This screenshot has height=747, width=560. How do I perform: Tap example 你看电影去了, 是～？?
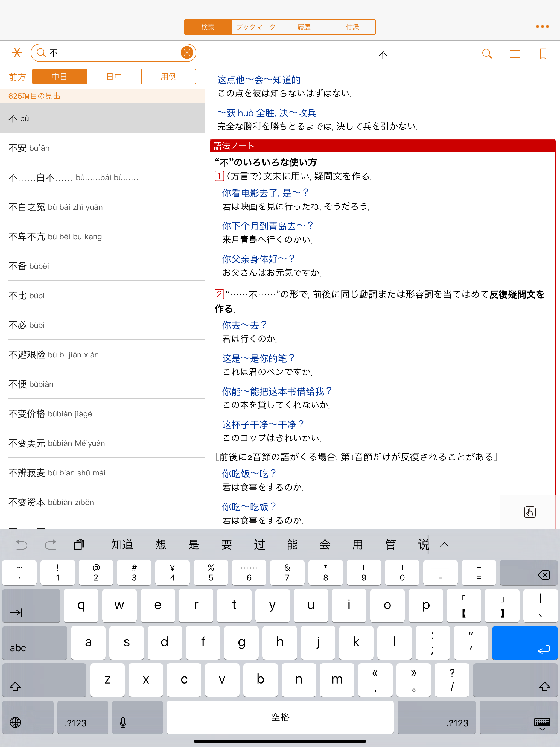(266, 193)
